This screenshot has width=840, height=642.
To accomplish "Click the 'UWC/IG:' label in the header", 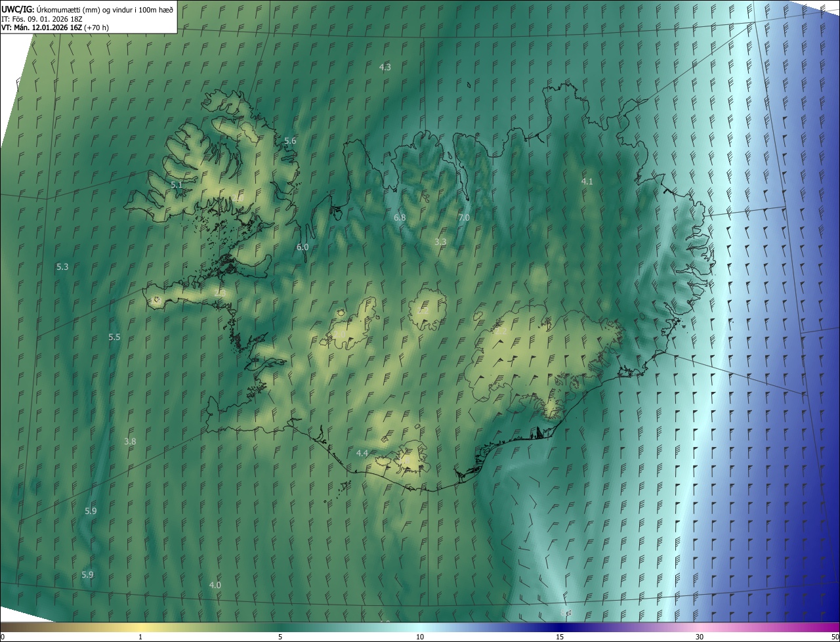I will tap(18, 9).
